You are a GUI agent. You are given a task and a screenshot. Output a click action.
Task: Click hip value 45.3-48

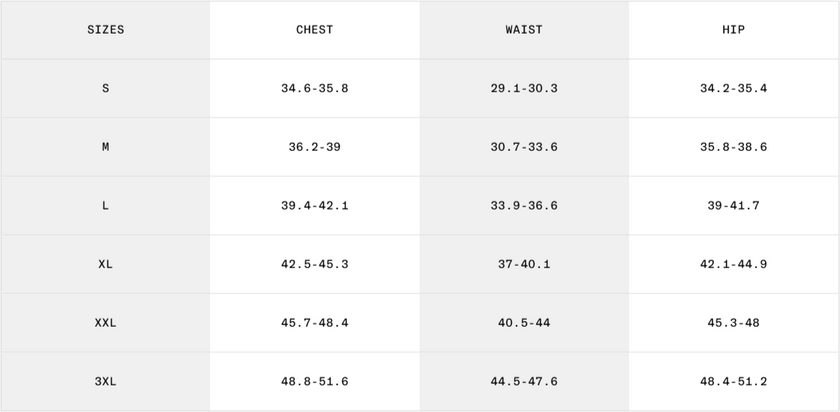point(734,323)
